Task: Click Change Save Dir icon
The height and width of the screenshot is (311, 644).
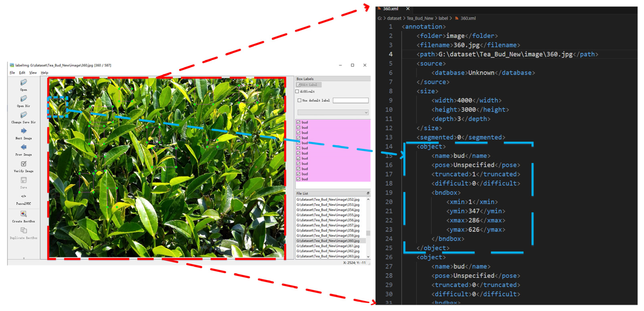Action: point(23,115)
